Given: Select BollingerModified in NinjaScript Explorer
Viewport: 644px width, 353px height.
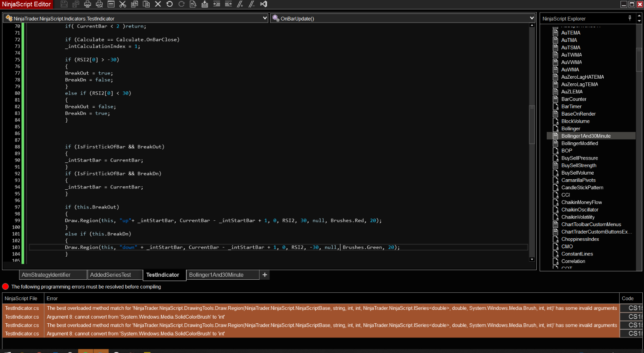Looking at the screenshot, I should pyautogui.click(x=579, y=143).
